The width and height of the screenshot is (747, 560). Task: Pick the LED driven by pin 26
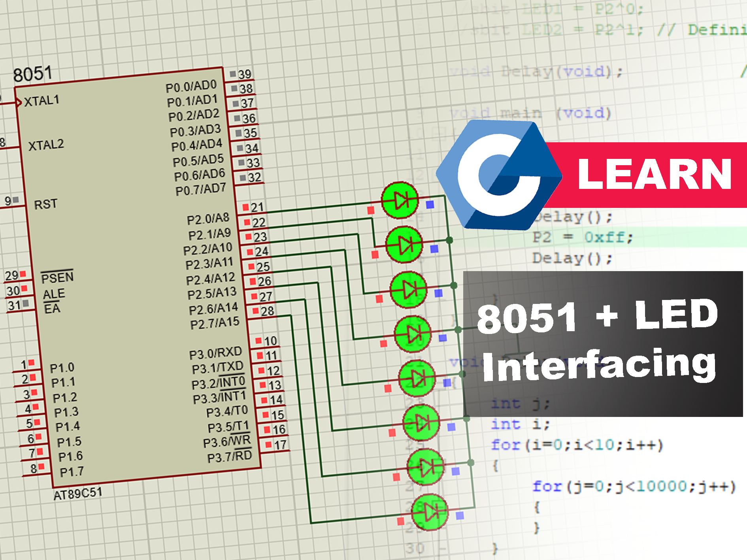click(422, 423)
